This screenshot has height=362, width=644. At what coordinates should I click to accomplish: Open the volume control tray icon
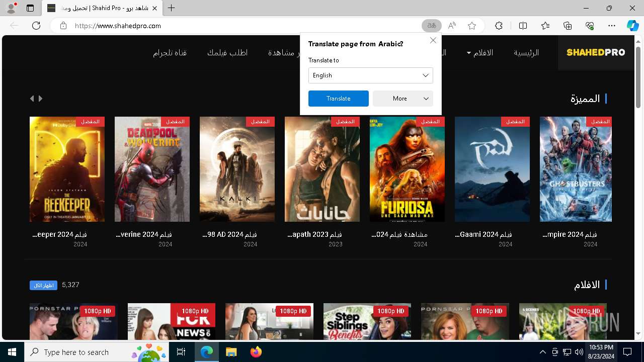click(579, 352)
